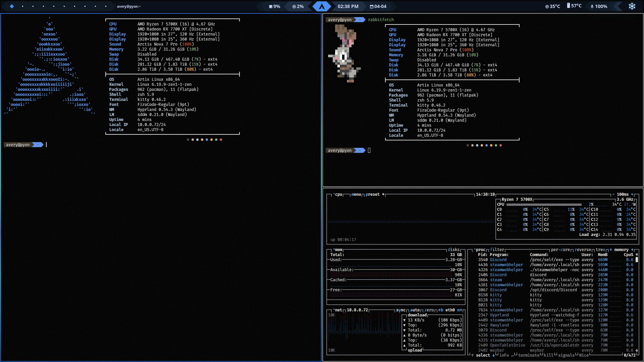The width and height of the screenshot is (644, 362).
Task: Click the memory usage 9% indicator
Action: [x=274, y=6]
